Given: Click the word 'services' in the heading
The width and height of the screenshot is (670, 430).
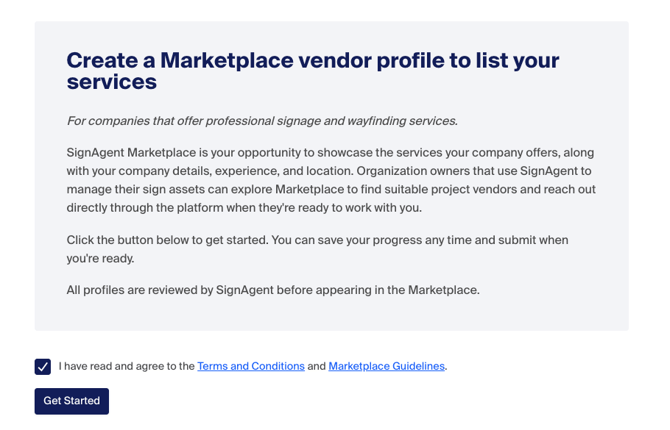Looking at the screenshot, I should [x=112, y=83].
